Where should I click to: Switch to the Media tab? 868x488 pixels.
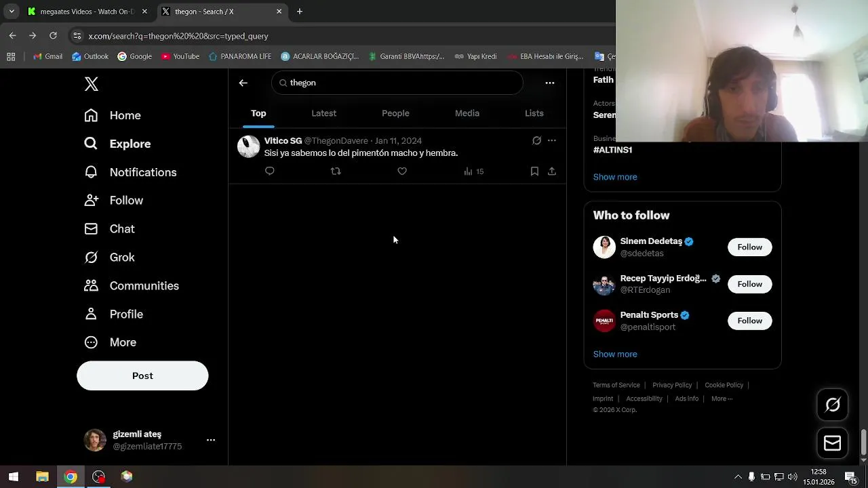click(x=467, y=113)
